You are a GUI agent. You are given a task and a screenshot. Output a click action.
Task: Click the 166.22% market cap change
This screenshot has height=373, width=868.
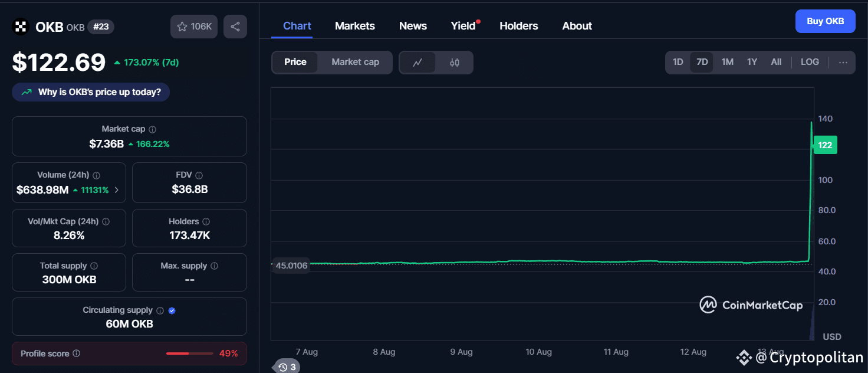(x=149, y=144)
